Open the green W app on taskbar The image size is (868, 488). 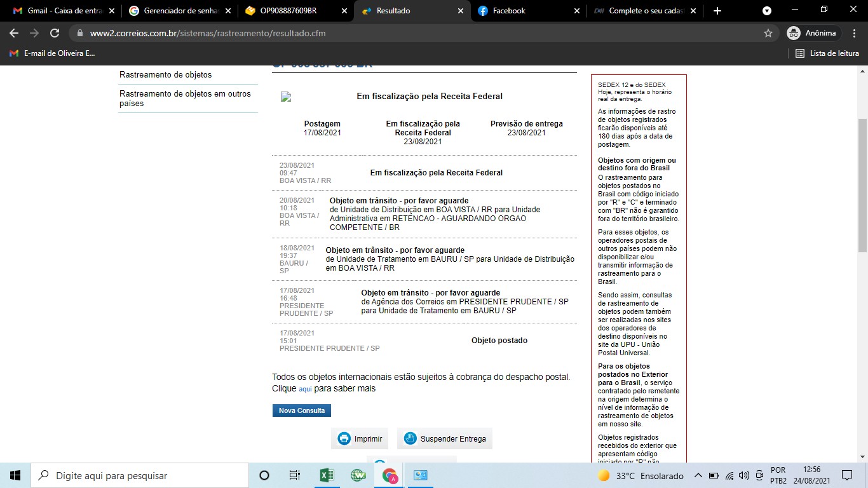point(358,475)
